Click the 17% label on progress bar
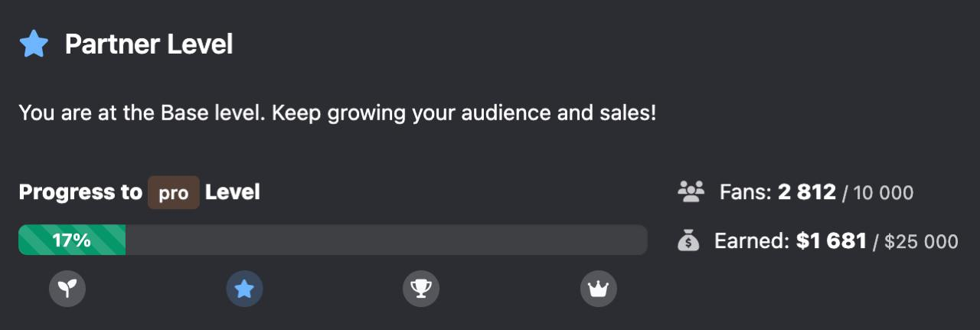The image size is (980, 330). [x=71, y=240]
